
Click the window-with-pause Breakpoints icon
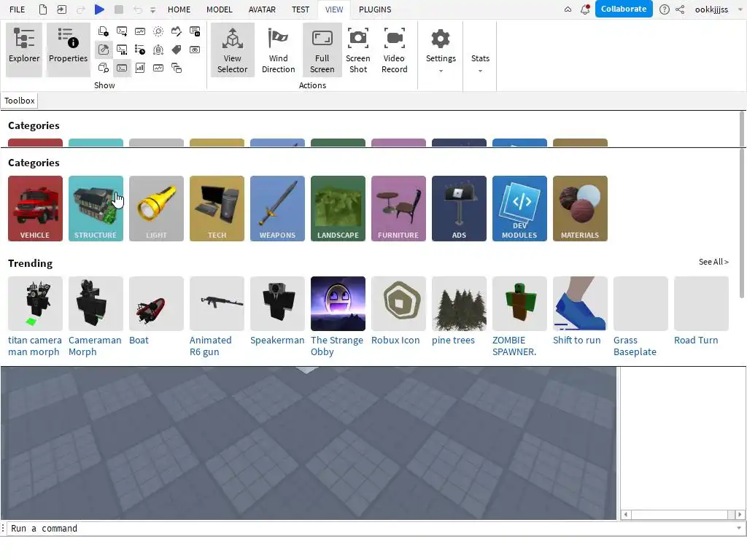(195, 31)
